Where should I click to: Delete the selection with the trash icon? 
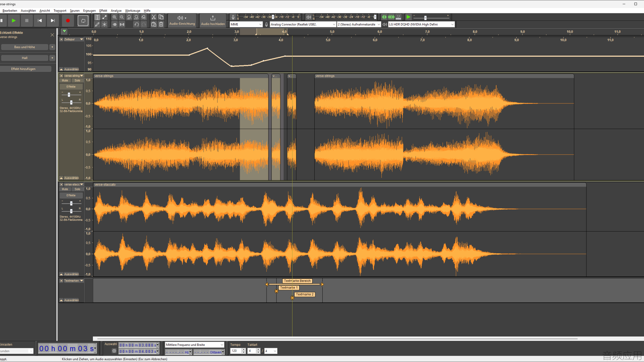click(161, 24)
